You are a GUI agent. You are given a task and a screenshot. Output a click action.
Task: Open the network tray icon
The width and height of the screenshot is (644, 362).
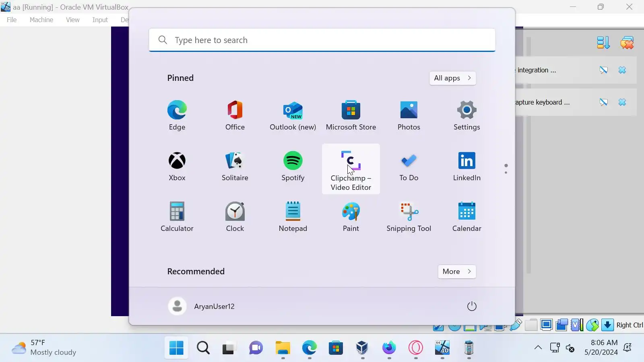pos(555,348)
